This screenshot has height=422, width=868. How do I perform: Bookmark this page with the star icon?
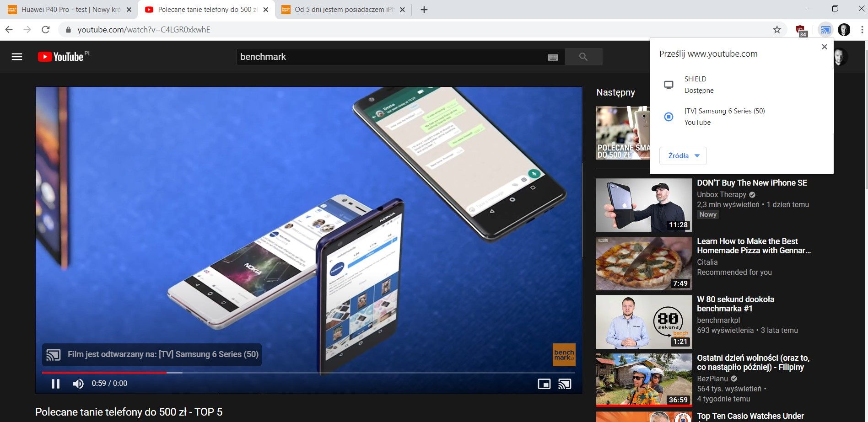point(777,30)
